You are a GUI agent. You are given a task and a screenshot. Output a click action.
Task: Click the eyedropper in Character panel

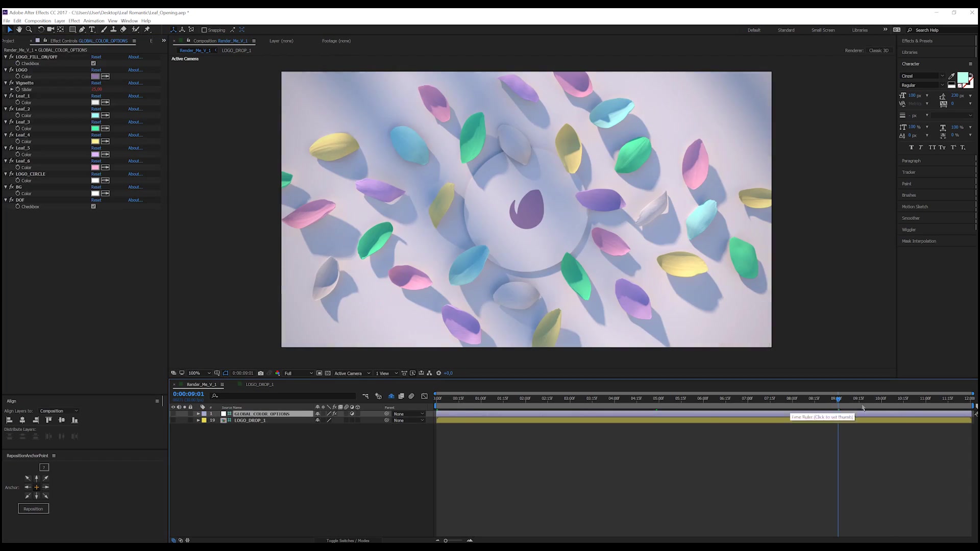(951, 76)
